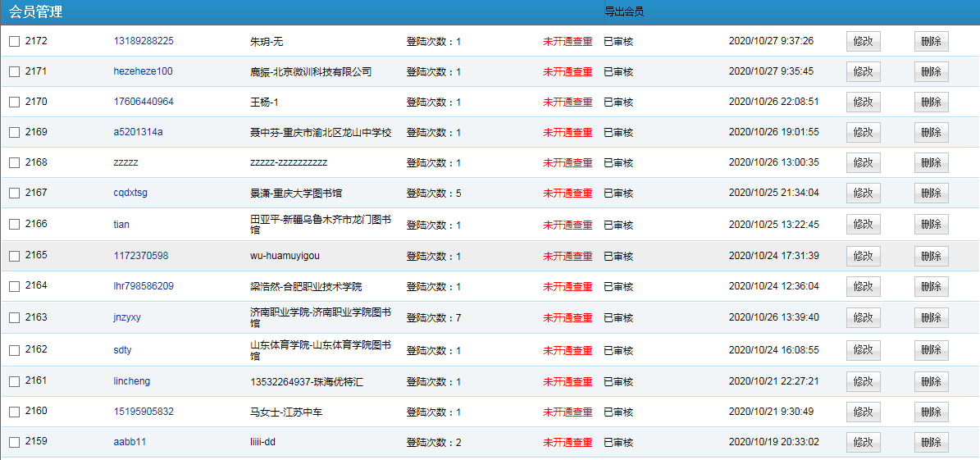The height and width of the screenshot is (460, 980).
Task: Click 删除 button in row 2165
Action: coord(931,256)
